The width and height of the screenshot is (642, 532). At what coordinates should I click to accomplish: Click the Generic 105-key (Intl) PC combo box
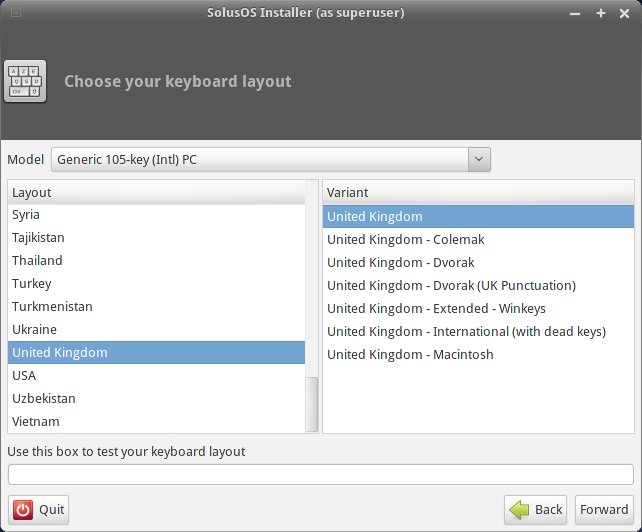coord(271,159)
